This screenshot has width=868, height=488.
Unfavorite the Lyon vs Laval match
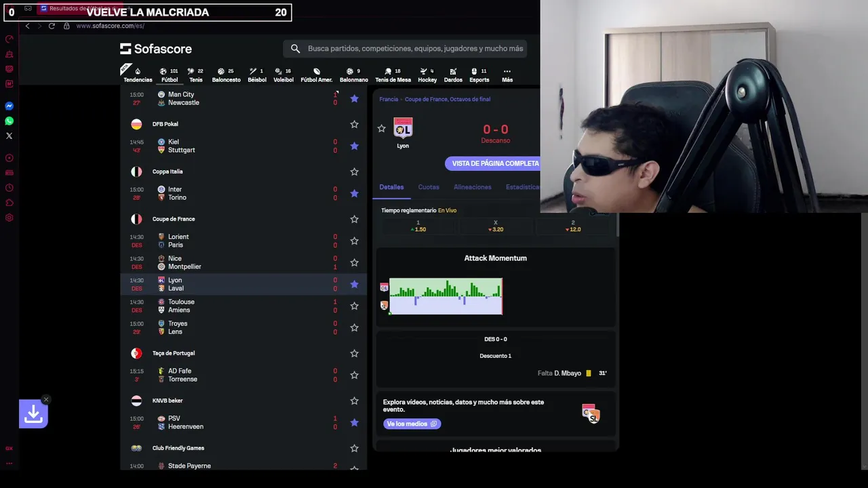(x=354, y=284)
